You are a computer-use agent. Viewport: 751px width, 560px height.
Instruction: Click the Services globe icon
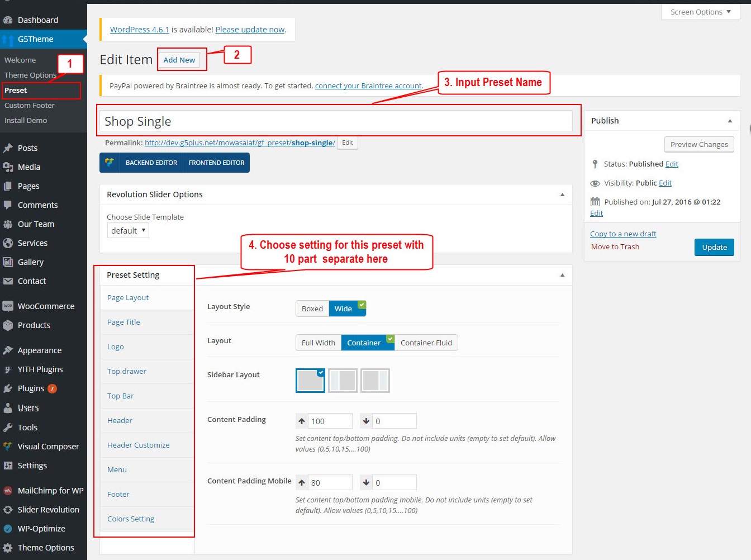tap(8, 243)
